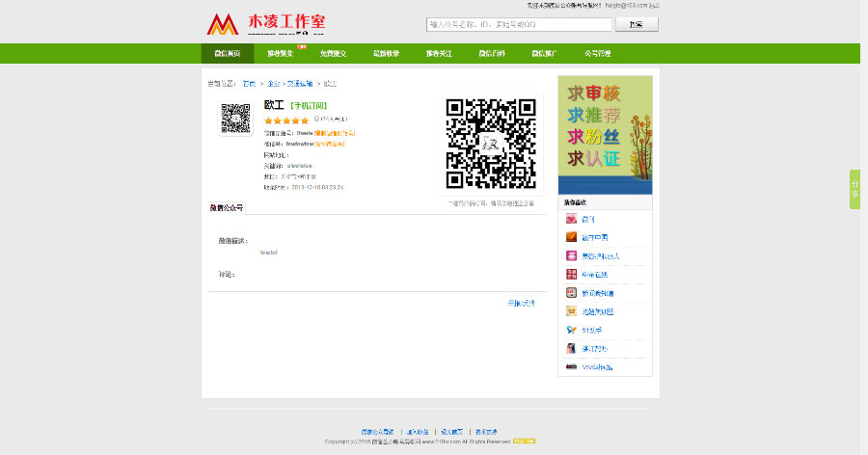Open the second recommended account link in the sidebar
The width and height of the screenshot is (868, 455).
pyautogui.click(x=594, y=238)
